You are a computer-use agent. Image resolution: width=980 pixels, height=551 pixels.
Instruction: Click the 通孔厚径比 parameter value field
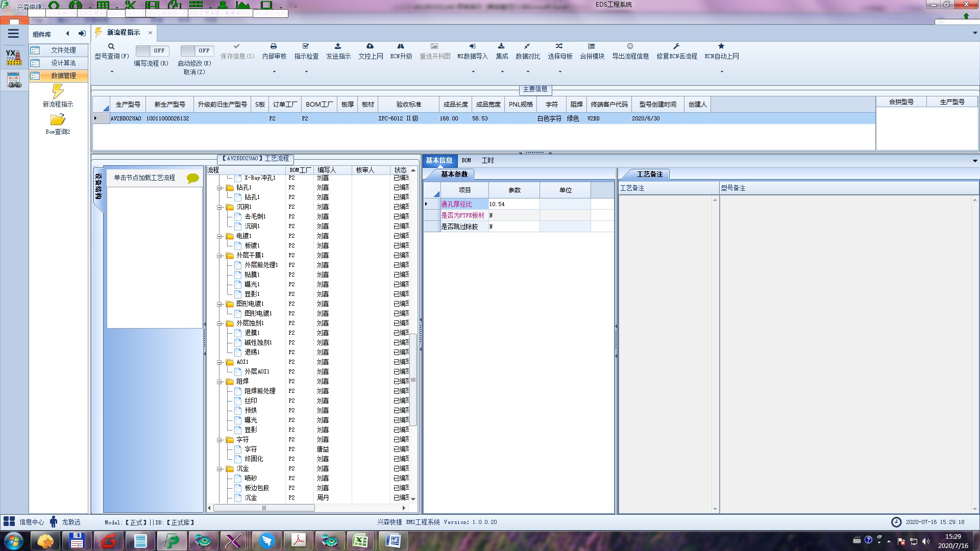(x=513, y=204)
